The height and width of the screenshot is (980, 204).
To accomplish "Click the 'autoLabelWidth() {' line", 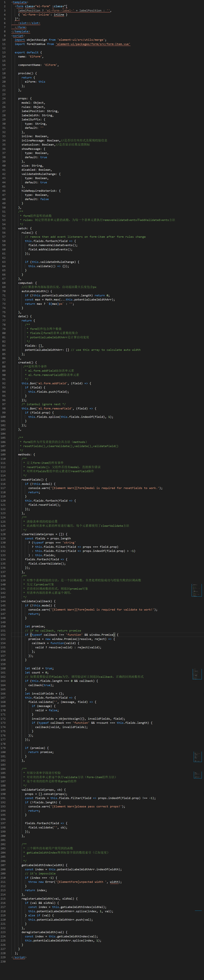I will tap(37, 291).
